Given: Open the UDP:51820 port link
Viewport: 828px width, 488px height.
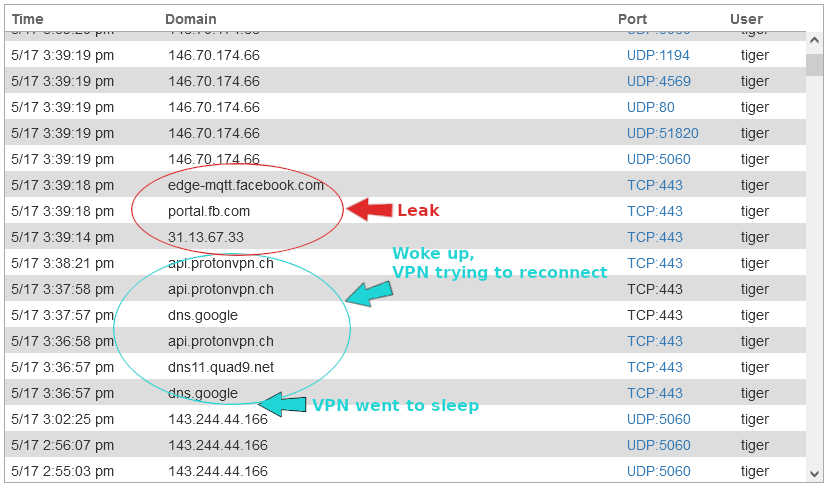Looking at the screenshot, I should pyautogui.click(x=662, y=133).
